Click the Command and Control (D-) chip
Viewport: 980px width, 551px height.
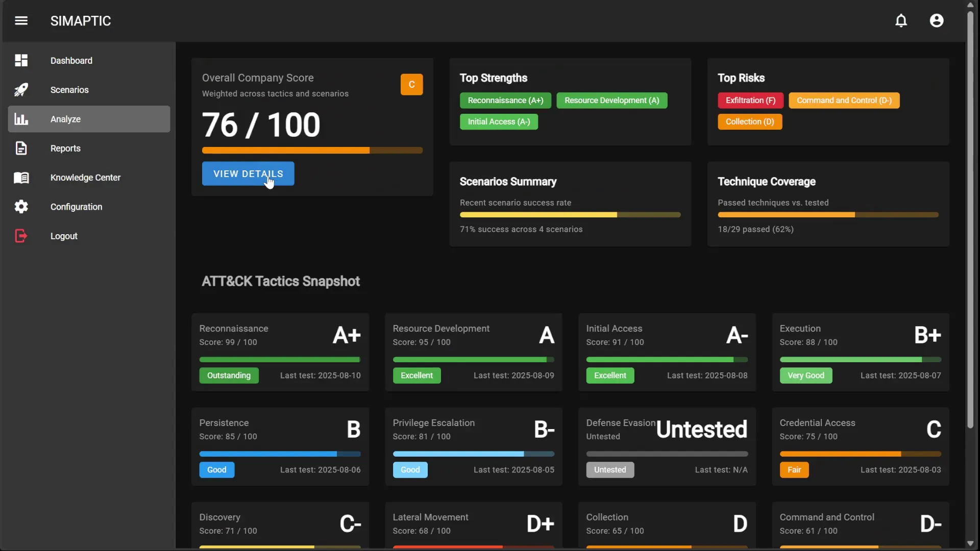point(844,101)
